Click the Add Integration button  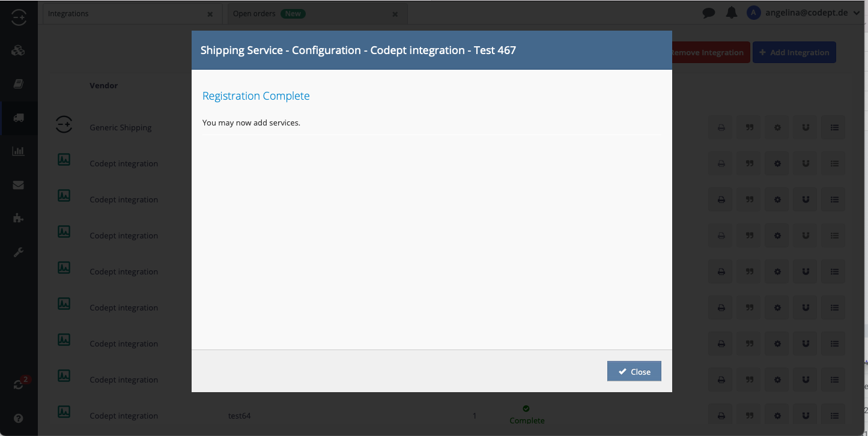(794, 52)
